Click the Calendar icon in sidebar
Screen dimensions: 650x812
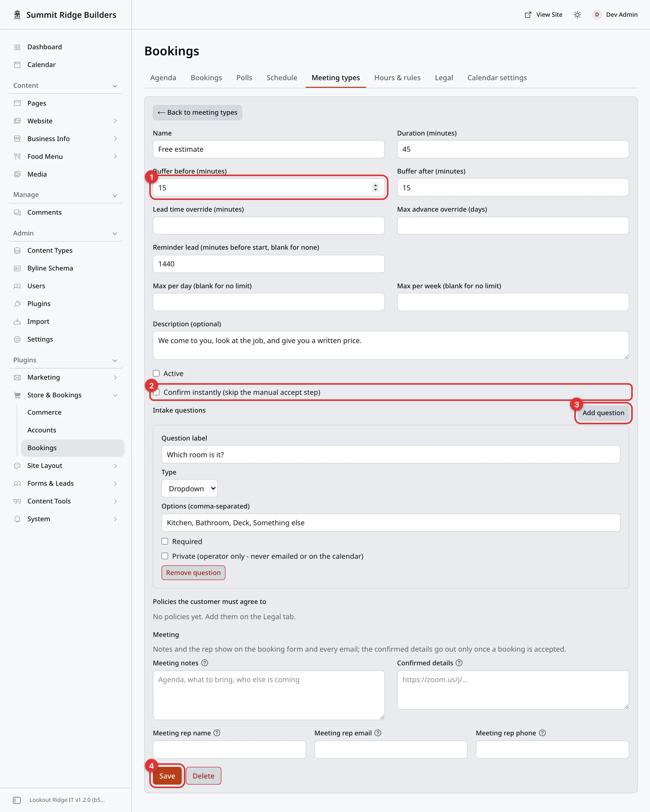pyautogui.click(x=17, y=65)
